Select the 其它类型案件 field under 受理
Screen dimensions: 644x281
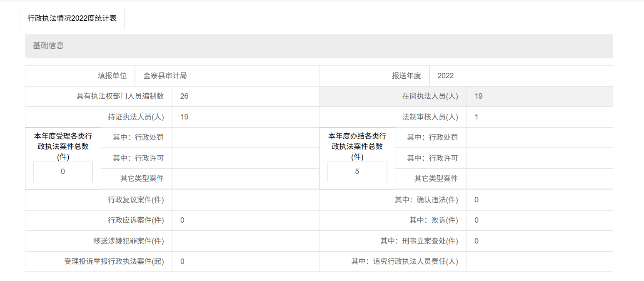(x=245, y=179)
